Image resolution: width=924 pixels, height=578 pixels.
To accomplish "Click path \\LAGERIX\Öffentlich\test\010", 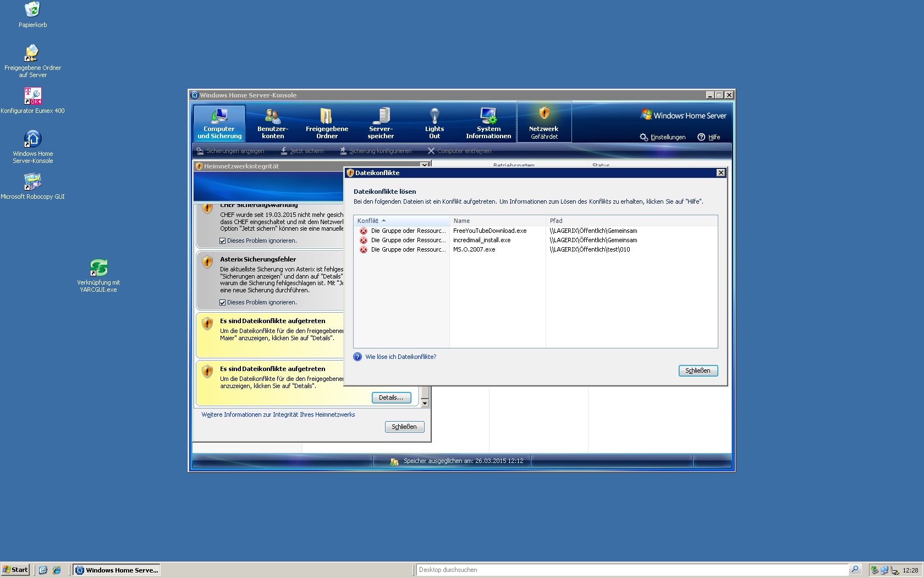I will tap(590, 249).
